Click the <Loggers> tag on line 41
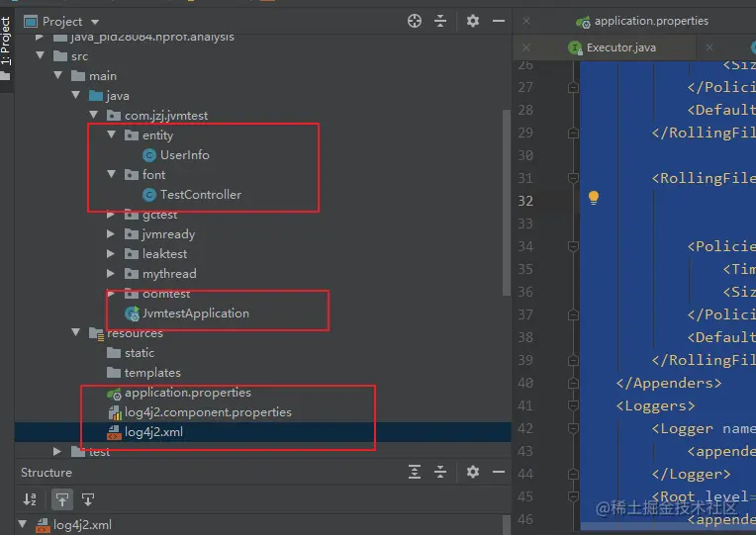Viewport: 756px width, 535px height. (x=655, y=405)
